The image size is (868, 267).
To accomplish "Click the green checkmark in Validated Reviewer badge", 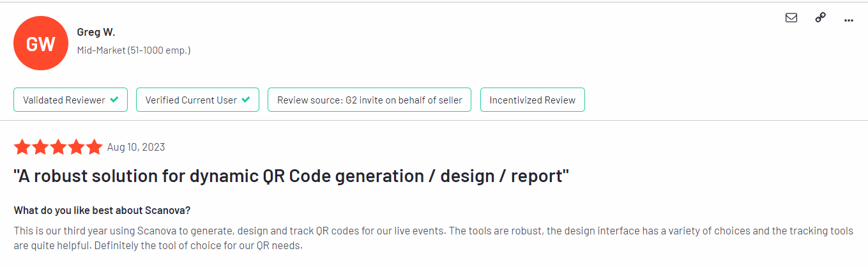I will pos(114,100).
